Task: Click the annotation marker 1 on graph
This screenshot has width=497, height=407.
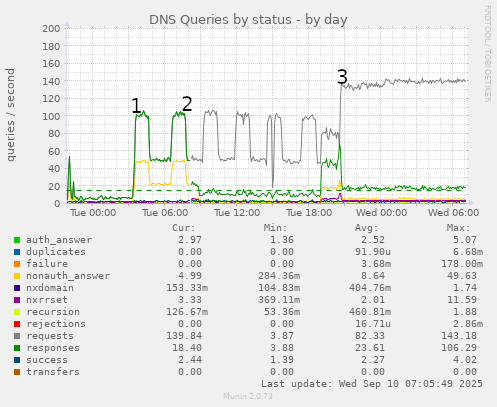Action: [x=136, y=106]
